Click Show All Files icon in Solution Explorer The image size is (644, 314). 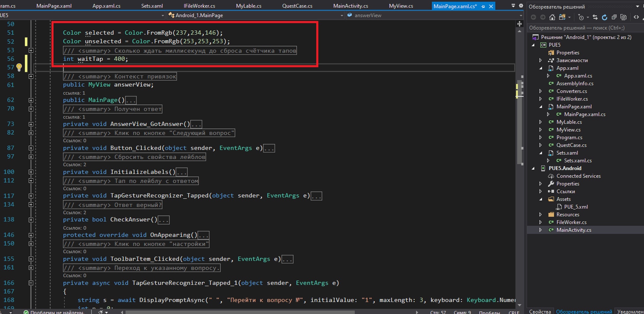point(624,17)
